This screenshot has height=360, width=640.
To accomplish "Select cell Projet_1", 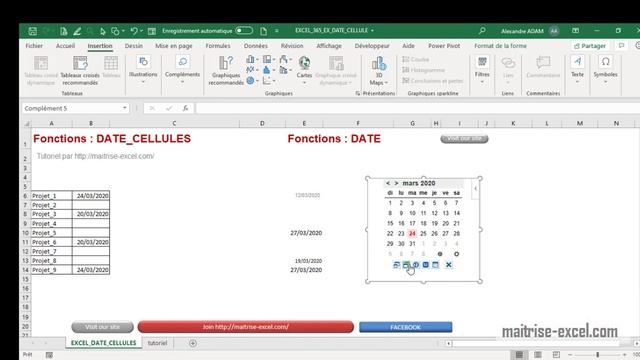I will 51,196.
